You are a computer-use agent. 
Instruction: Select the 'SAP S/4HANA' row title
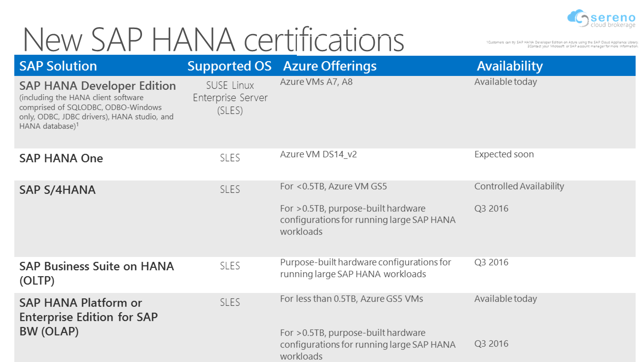click(x=57, y=190)
